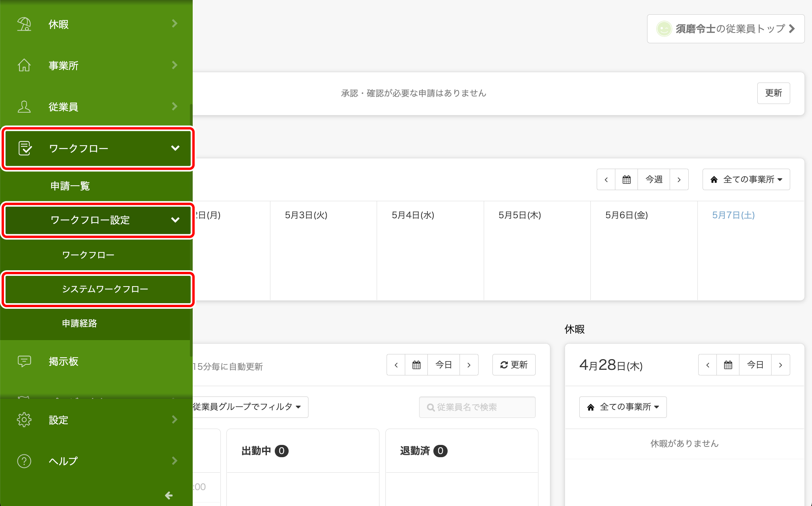The image size is (812, 506).
Task: Click the gear 設定 icon
Action: click(24, 419)
